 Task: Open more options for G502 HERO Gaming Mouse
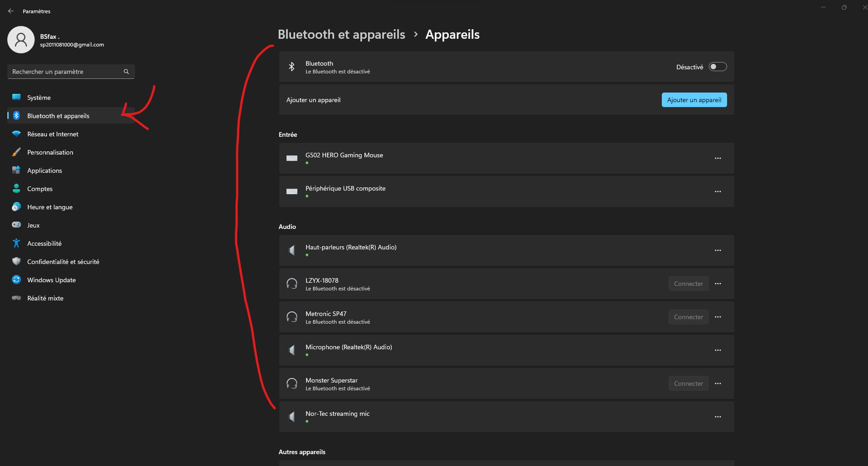pyautogui.click(x=717, y=158)
